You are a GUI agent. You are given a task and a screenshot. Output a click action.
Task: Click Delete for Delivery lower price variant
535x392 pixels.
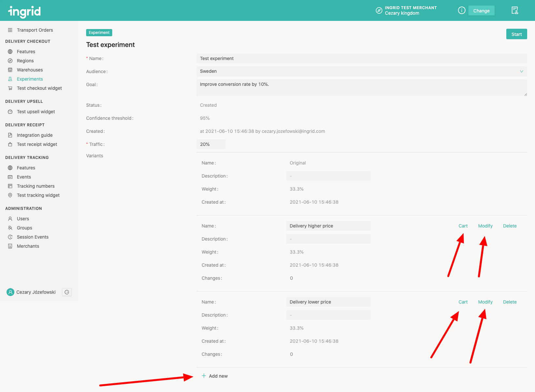pyautogui.click(x=510, y=302)
